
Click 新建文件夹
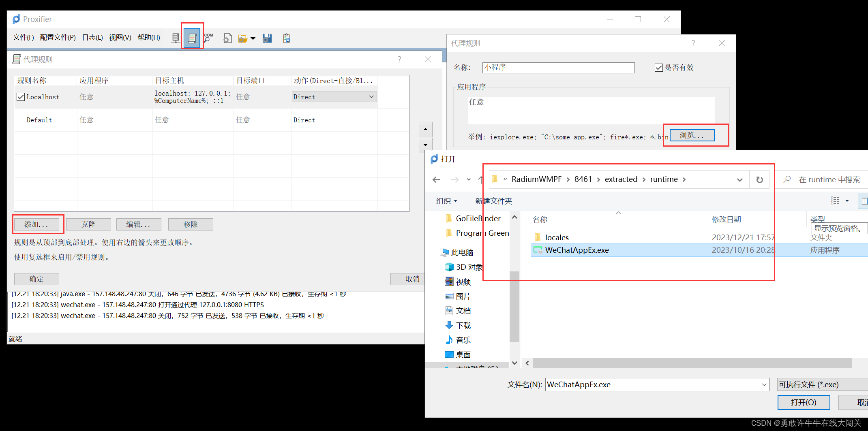pyautogui.click(x=494, y=201)
